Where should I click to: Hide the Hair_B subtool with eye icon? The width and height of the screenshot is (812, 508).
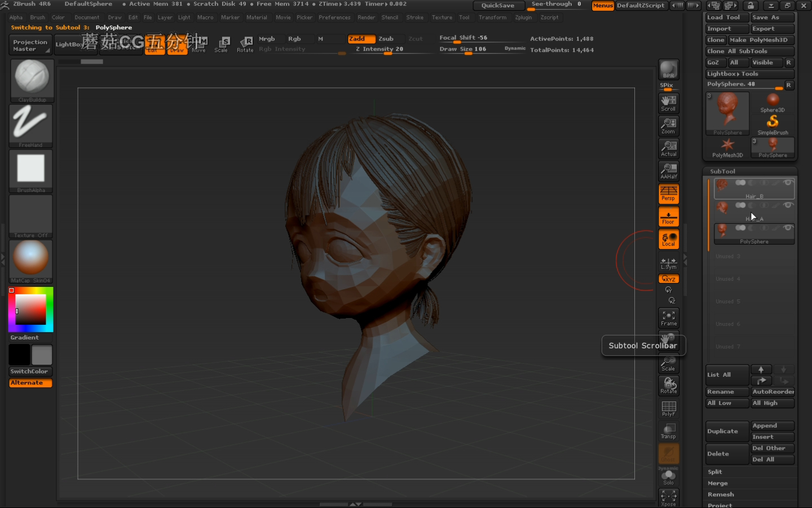tap(788, 183)
